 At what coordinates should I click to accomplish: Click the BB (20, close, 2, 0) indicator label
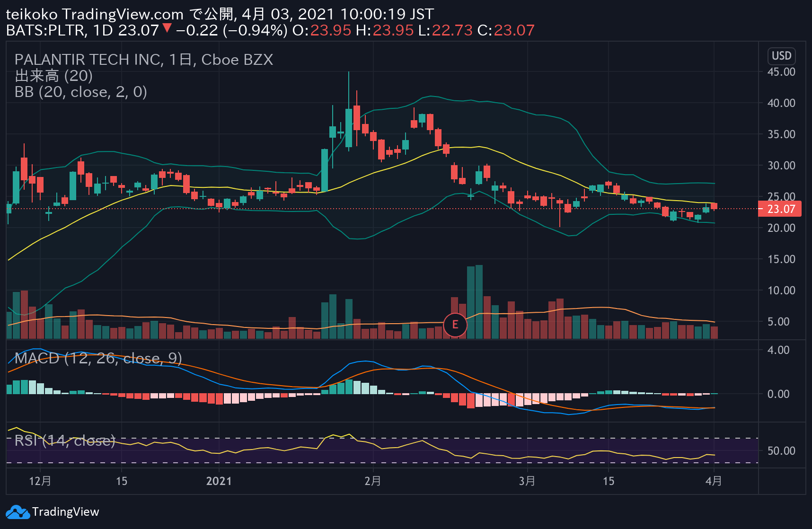click(x=80, y=92)
